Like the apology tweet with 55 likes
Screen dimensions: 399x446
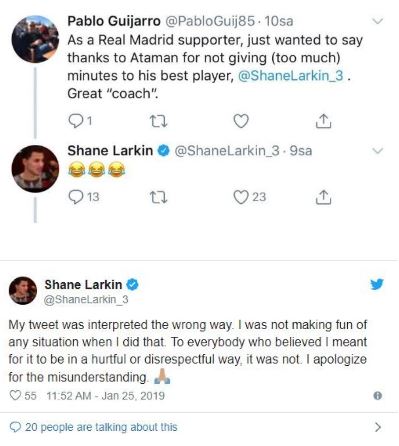(15, 396)
